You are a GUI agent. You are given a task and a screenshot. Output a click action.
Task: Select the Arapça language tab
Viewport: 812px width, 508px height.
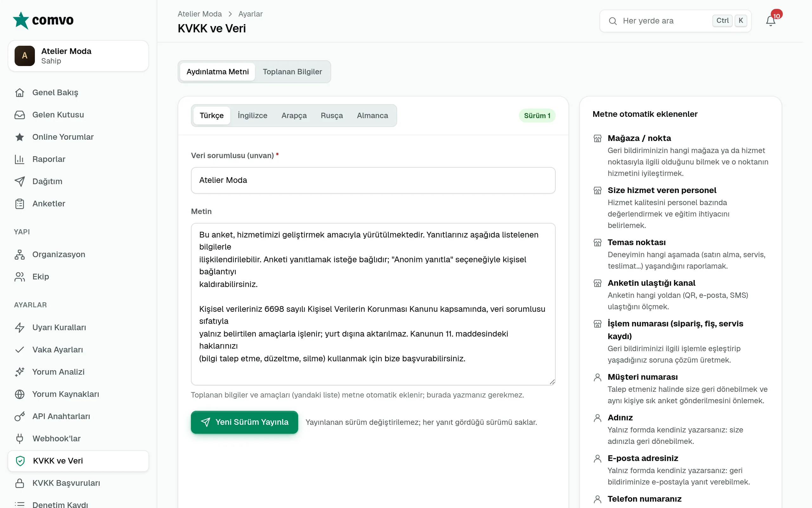click(x=294, y=116)
